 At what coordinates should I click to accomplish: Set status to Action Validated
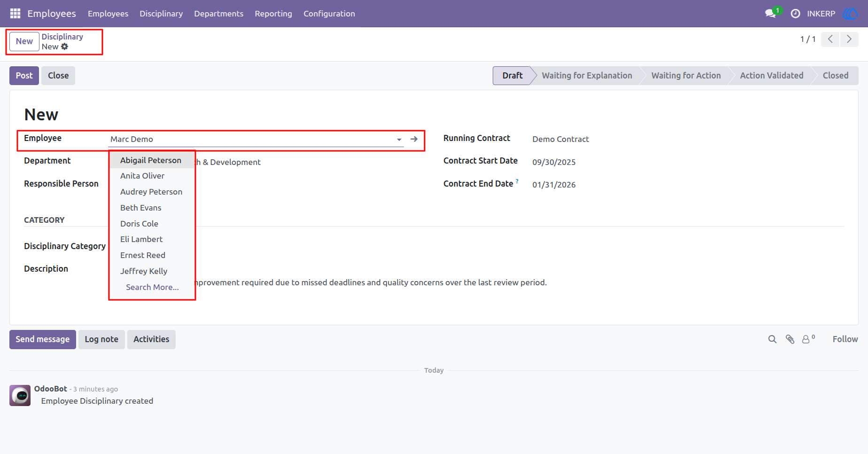pos(771,76)
